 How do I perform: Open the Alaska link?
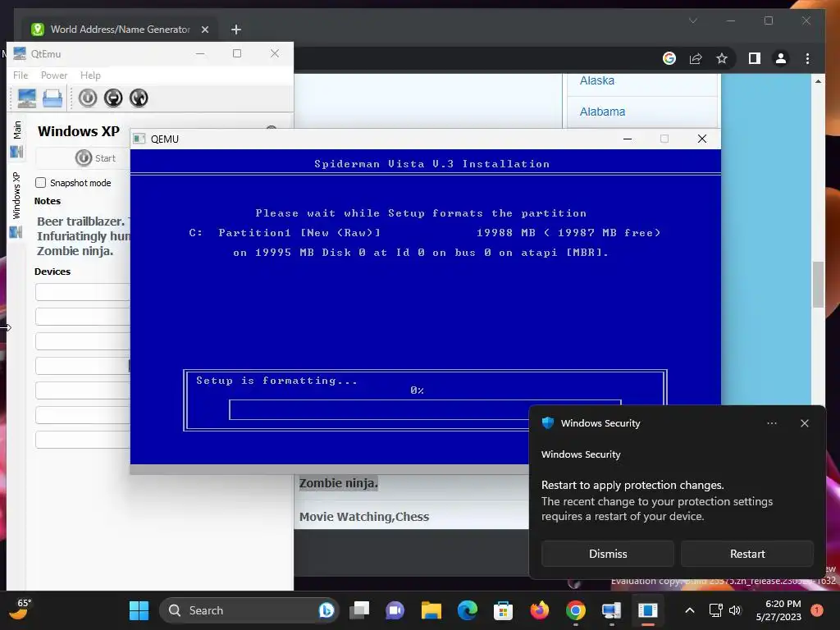coord(597,80)
